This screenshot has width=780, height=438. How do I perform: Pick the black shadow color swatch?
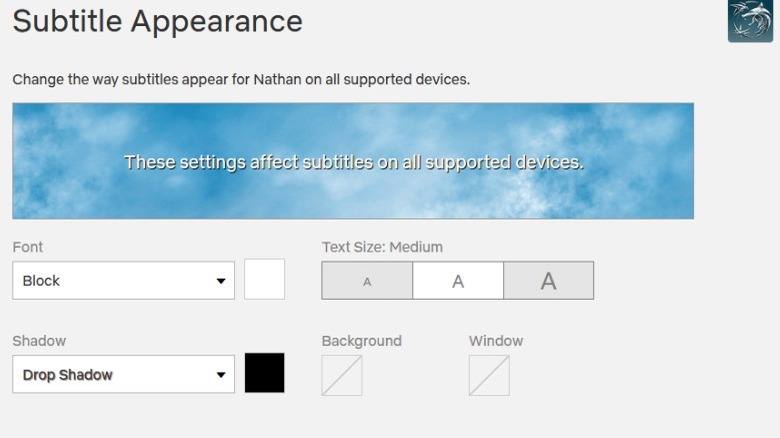pos(265,373)
